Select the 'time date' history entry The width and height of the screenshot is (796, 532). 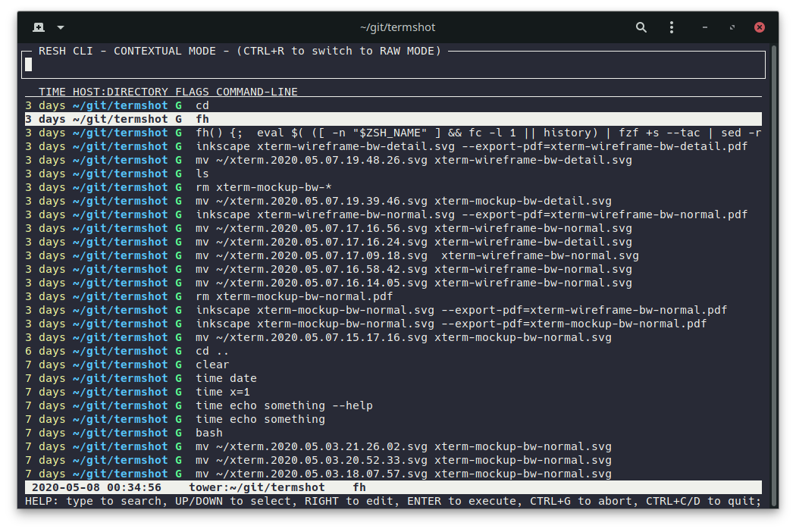pyautogui.click(x=226, y=378)
